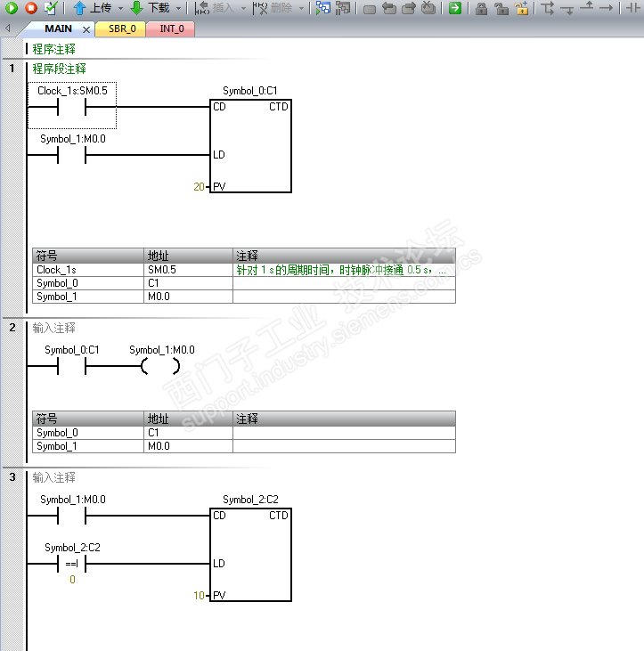Click the pause program status icon
Screen dimensions: 644x651
343,8
